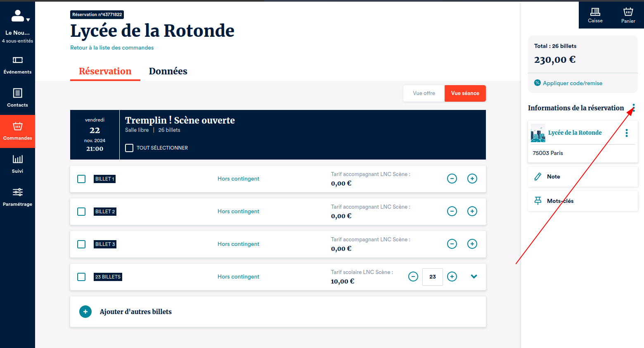The width and height of the screenshot is (644, 348).
Task: Click the minus icon on Billet 1
Action: click(452, 179)
